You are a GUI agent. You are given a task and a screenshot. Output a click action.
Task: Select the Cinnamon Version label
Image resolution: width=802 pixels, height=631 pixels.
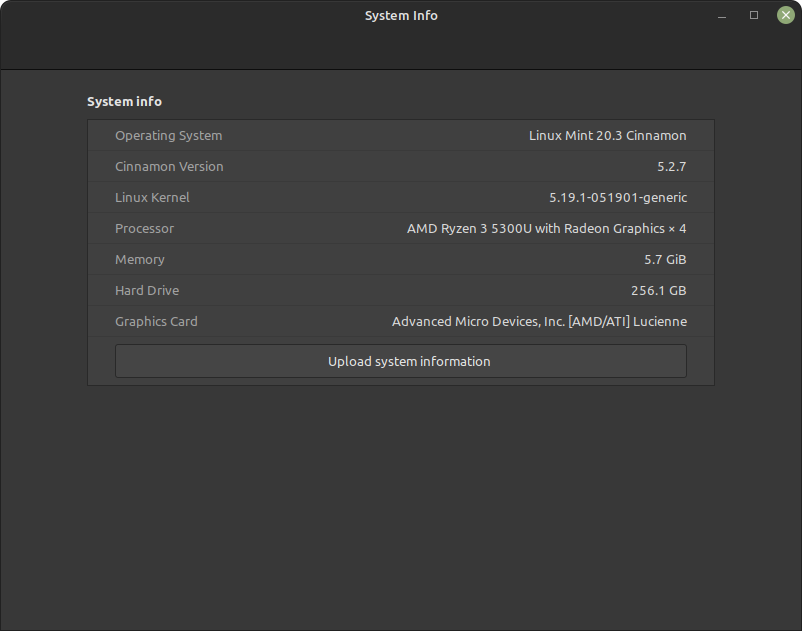(x=169, y=166)
